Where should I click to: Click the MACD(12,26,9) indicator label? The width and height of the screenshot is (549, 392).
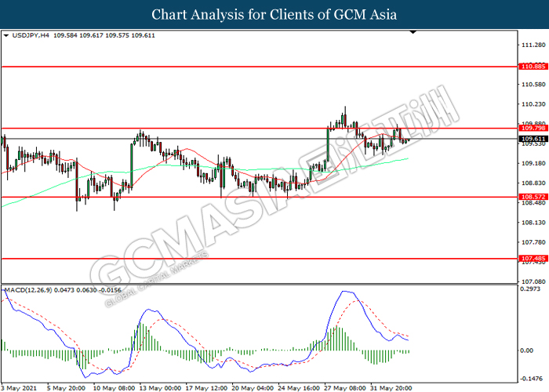pyautogui.click(x=31, y=290)
